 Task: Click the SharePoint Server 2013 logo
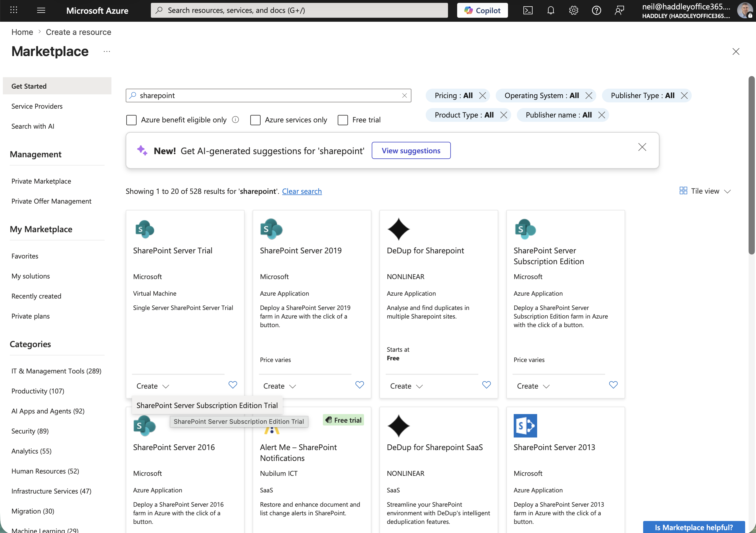pos(525,425)
